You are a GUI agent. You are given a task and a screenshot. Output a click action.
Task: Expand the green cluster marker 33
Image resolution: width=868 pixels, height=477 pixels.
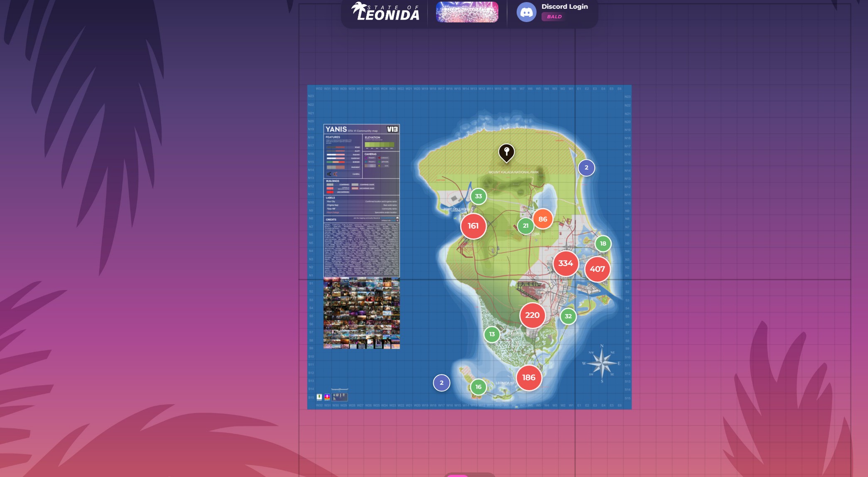tap(478, 197)
